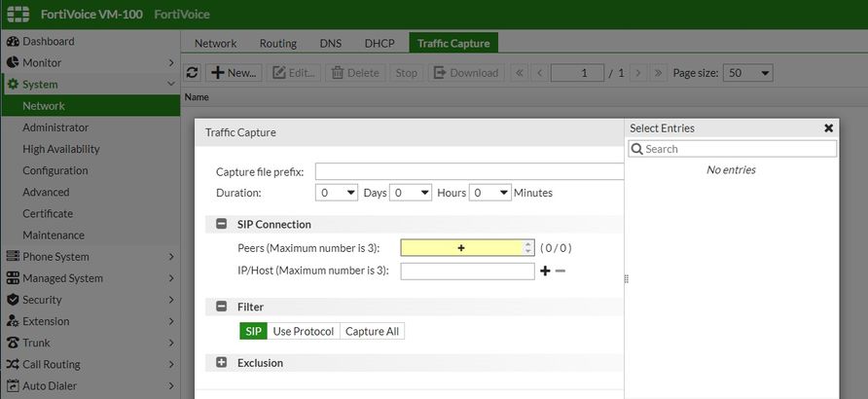Viewport: 868px width, 399px height.
Task: Remove an IP/Host entry with minus
Action: point(561,272)
